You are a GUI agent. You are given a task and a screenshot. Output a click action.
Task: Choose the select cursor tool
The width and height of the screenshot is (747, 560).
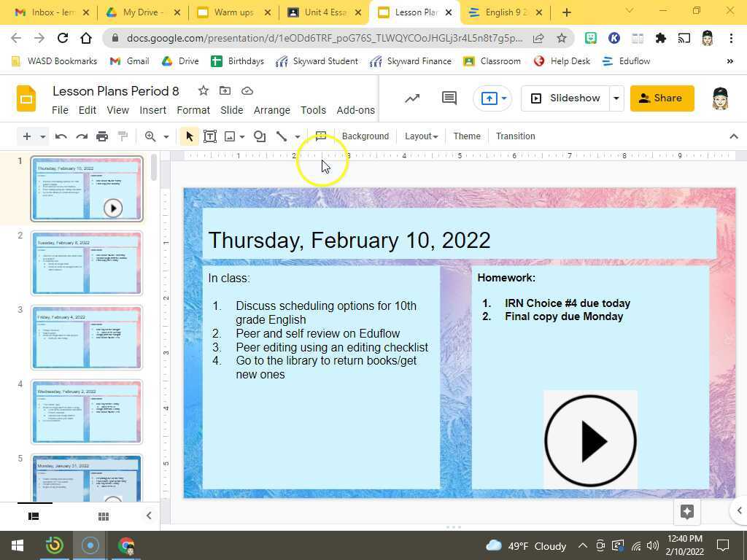click(x=189, y=136)
